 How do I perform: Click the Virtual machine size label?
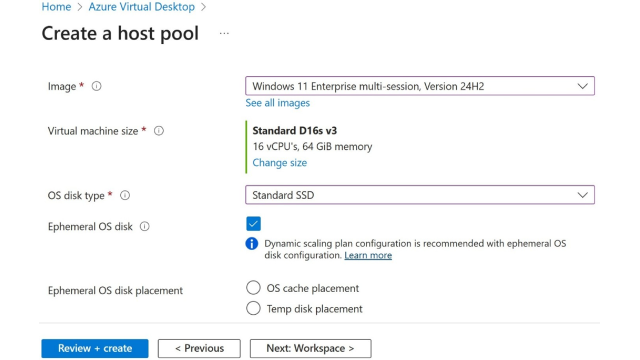click(x=93, y=131)
